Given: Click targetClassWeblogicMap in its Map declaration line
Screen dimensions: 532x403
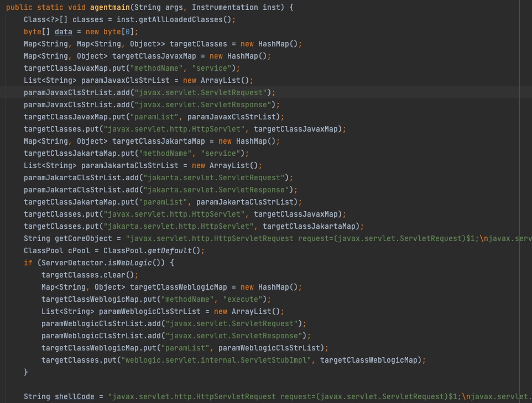Looking at the screenshot, I should pos(179,287).
